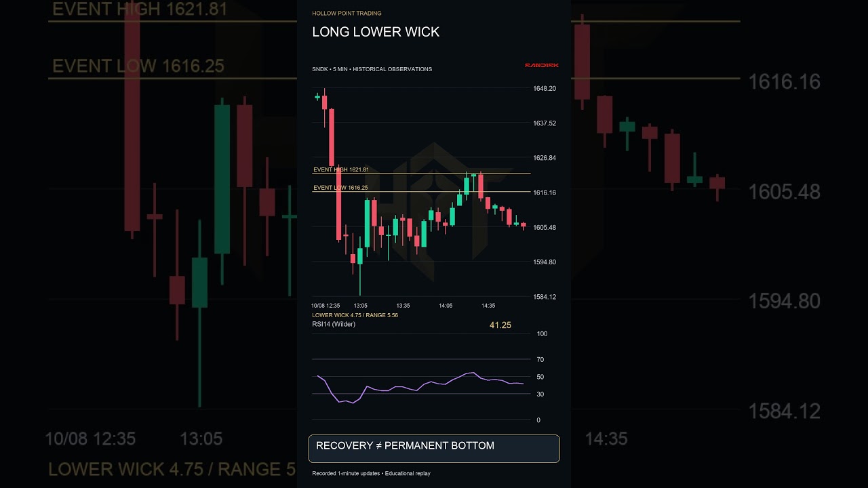
Task: Click large blurred 13:05 label in left background
Action: (202, 439)
